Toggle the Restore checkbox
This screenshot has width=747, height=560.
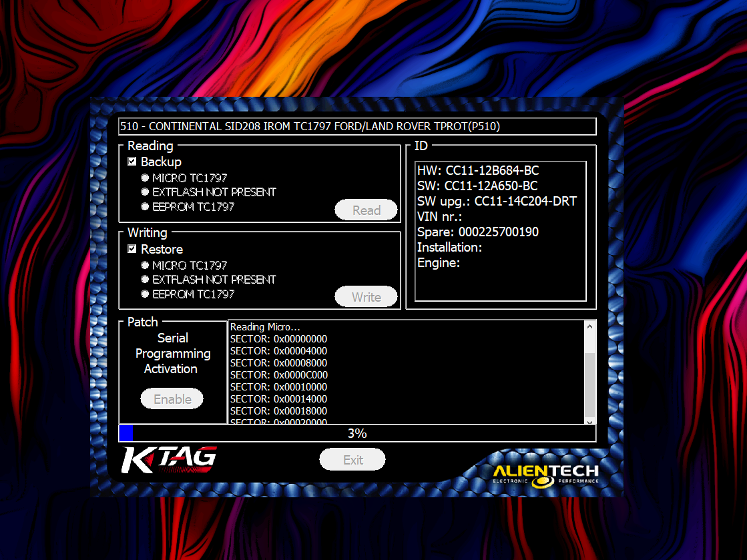pyautogui.click(x=132, y=249)
